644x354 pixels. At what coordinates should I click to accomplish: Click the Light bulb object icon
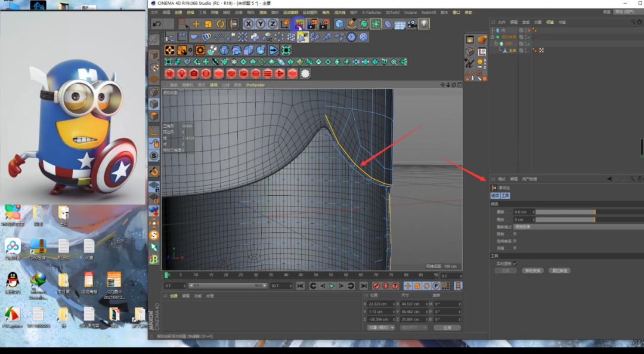[424, 24]
